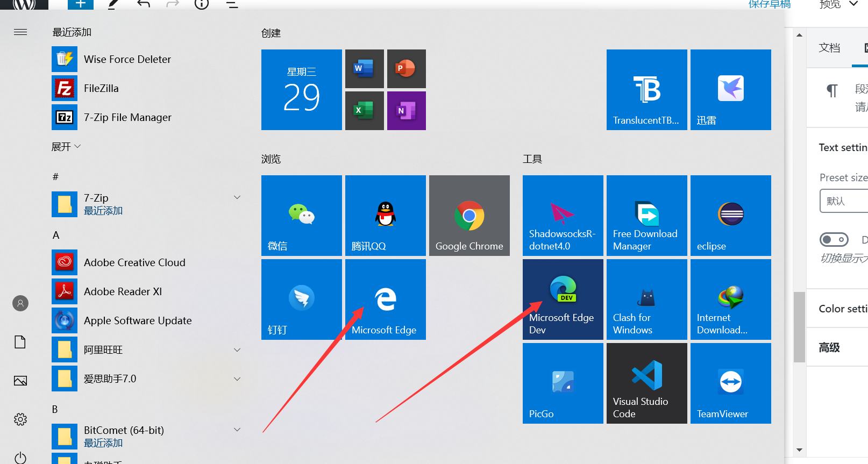The image size is (868, 464).
Task: Launch the Google Chrome tile
Action: (469, 216)
